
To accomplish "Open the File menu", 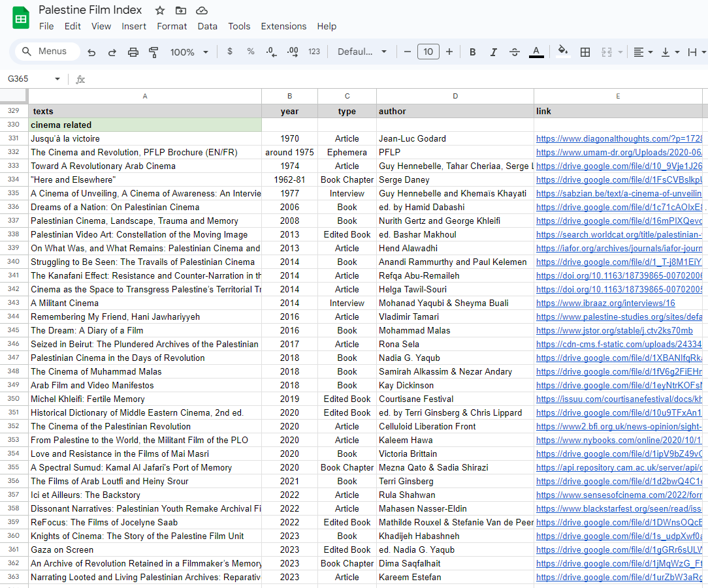I will 46,26.
